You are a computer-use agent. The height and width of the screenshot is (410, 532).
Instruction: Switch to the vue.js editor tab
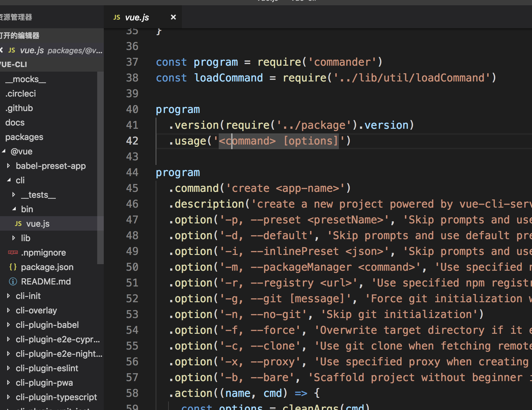(137, 17)
